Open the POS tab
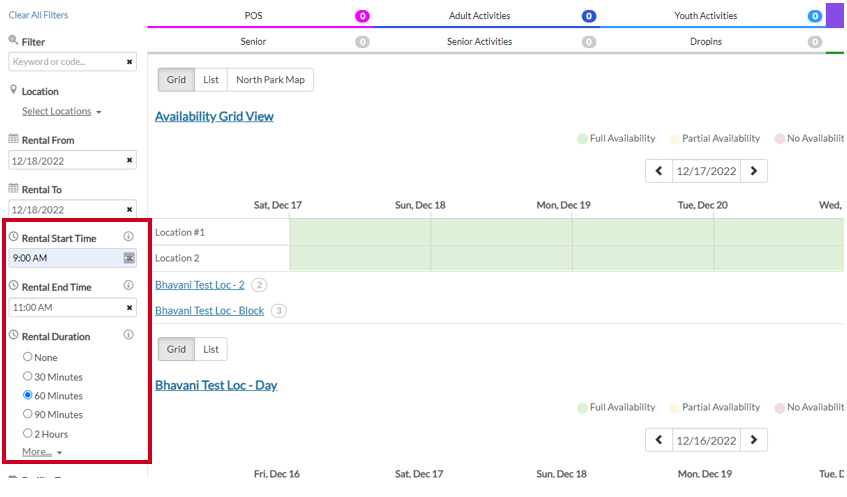 click(253, 16)
